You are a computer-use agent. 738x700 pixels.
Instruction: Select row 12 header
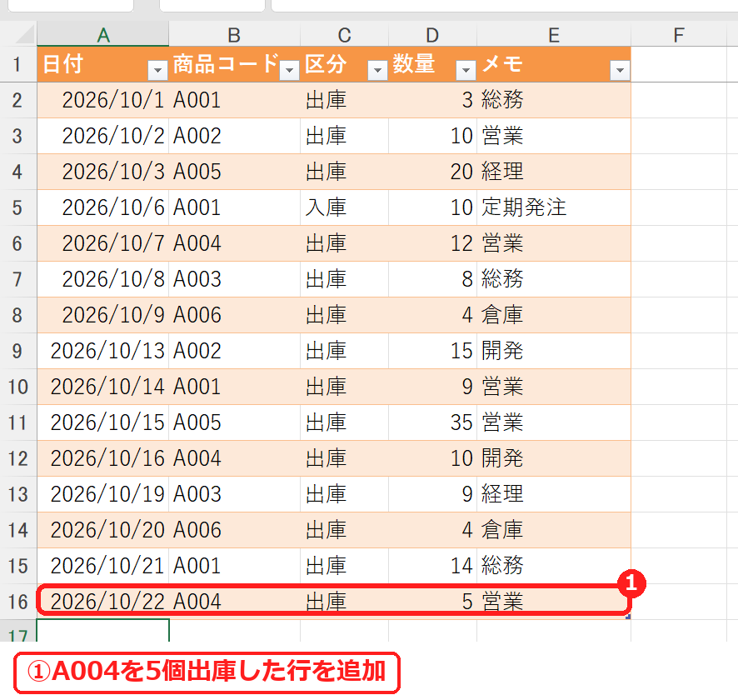(17, 458)
